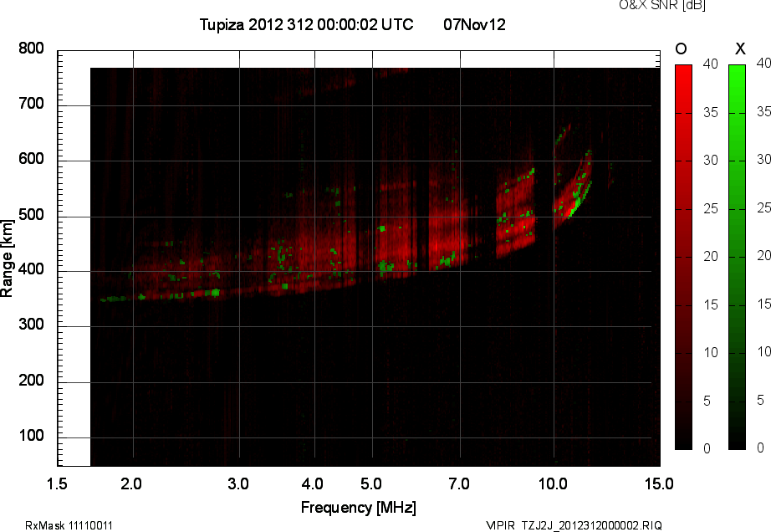Click the green echo patch near 2 MHz, 350 km
This screenshot has height=532, width=771.
point(113,299)
